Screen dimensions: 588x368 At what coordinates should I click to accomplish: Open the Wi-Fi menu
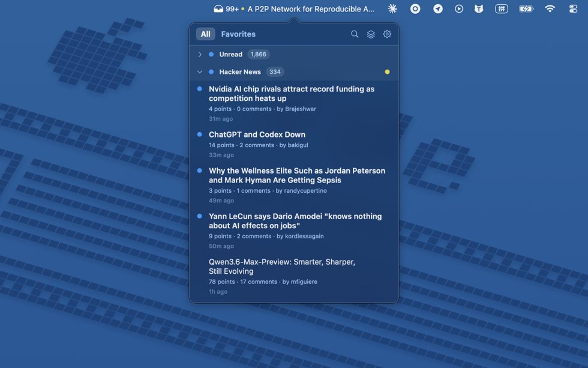point(550,9)
